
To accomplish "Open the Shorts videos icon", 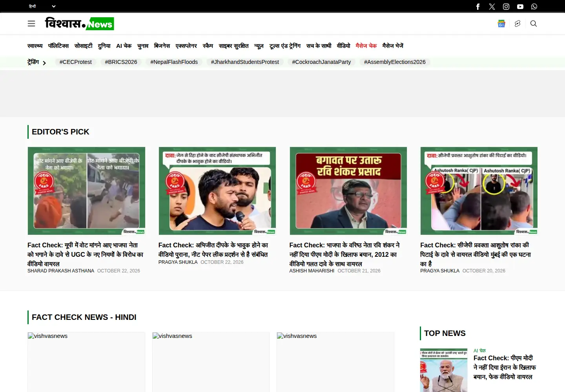I will (x=518, y=24).
